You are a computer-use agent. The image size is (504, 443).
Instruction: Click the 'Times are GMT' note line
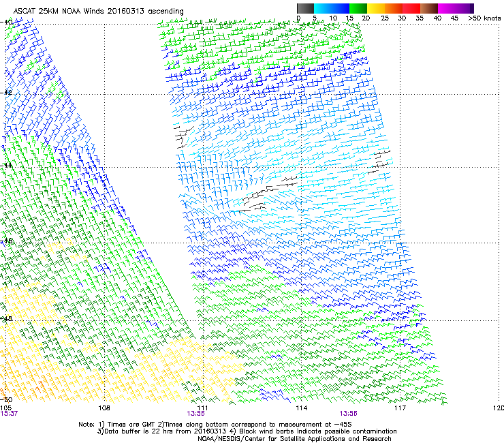[x=215, y=425]
